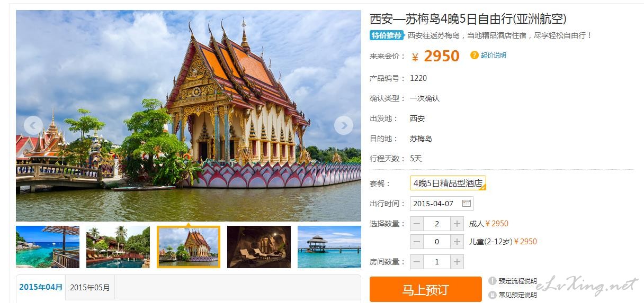This screenshot has width=644, height=303.
Task: Increase room count with the plus button
Action: point(457,262)
